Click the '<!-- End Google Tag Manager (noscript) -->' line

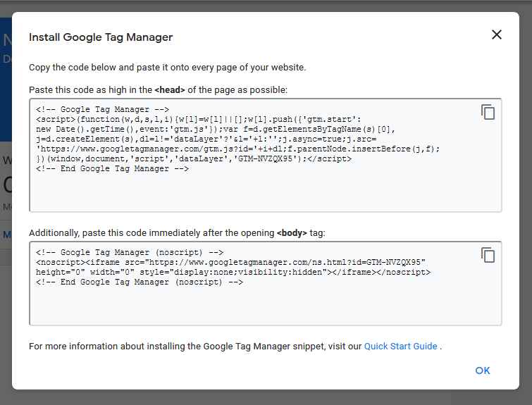point(139,282)
